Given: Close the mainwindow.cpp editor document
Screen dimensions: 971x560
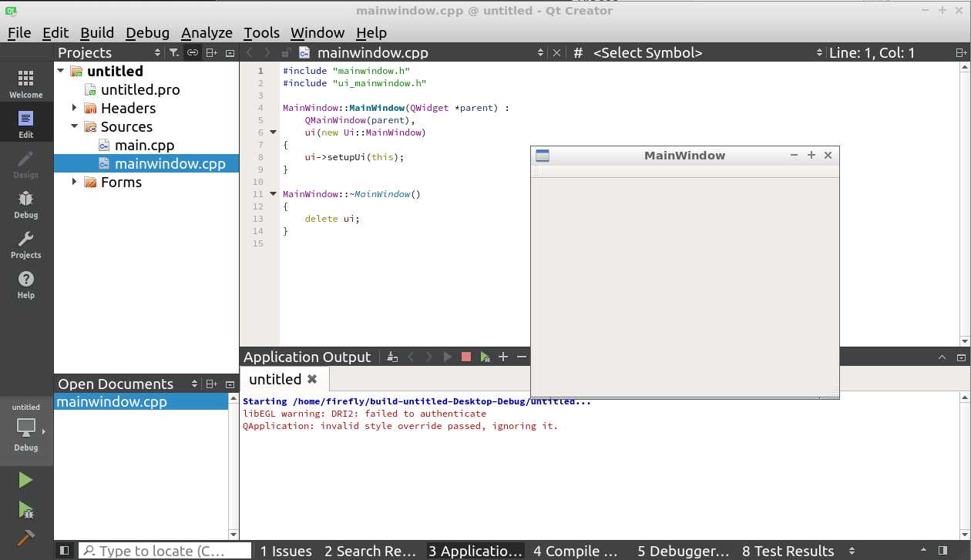Looking at the screenshot, I should tap(557, 52).
